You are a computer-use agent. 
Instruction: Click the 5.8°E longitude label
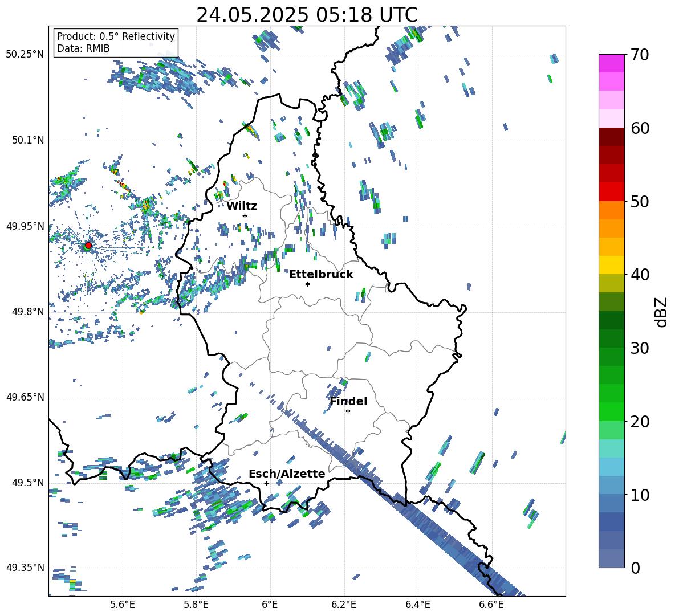[196, 605]
